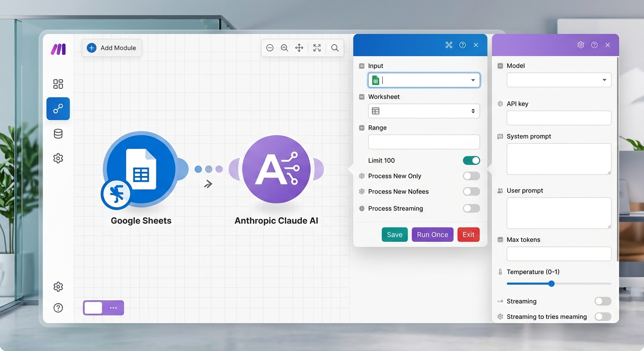
Task: Click the fit-to-screen icon in the toolbar
Action: coord(317,48)
